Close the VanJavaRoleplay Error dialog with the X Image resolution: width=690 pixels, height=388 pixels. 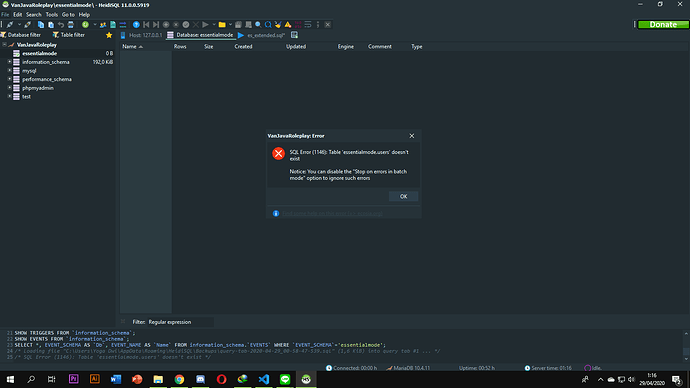(x=411, y=136)
